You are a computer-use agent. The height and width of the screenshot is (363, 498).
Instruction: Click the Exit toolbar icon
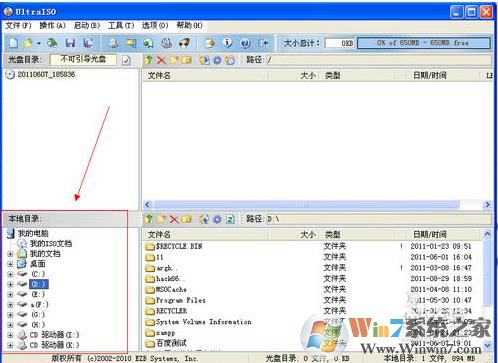coord(263,43)
